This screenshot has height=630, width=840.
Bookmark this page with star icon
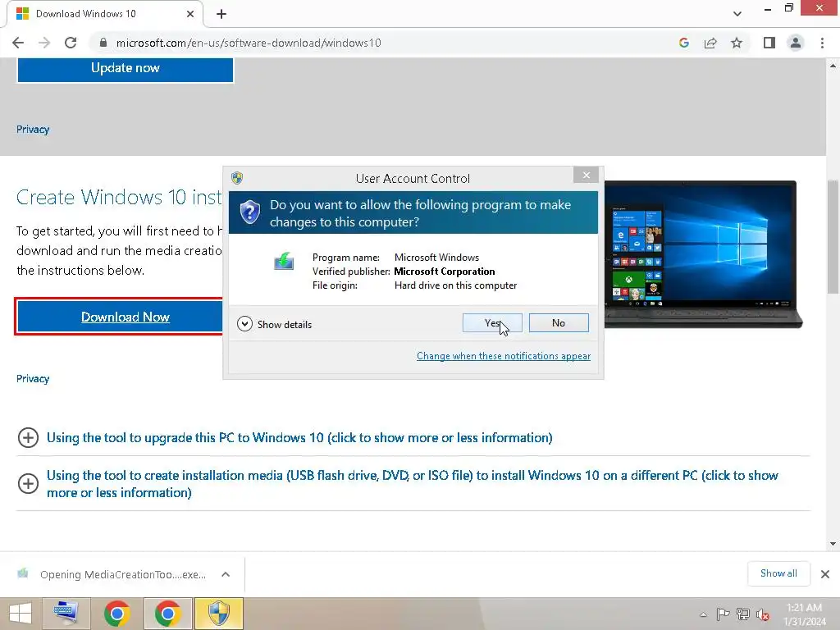tap(737, 43)
